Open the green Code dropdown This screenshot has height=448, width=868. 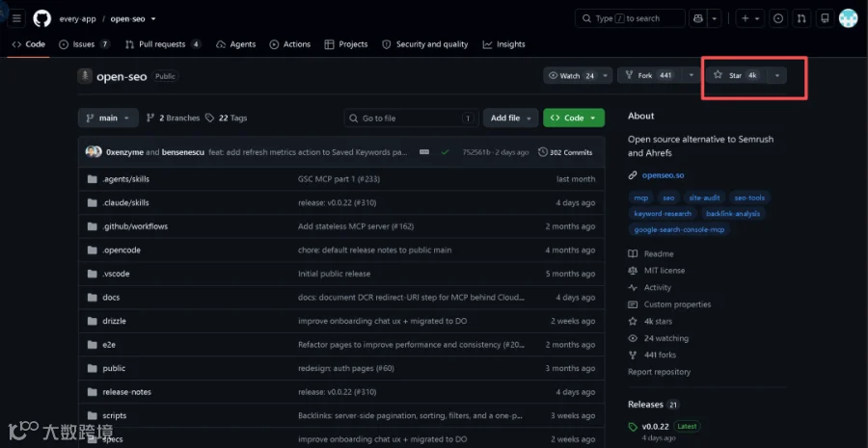coord(574,118)
